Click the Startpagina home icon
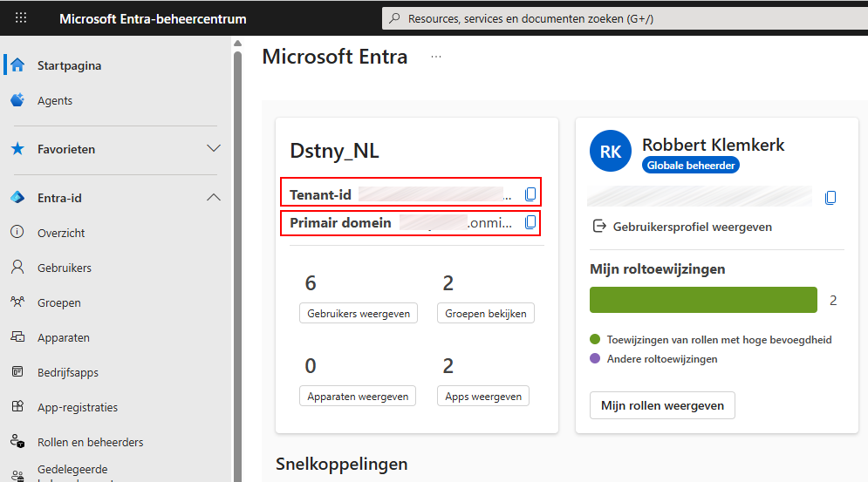The width and height of the screenshot is (868, 482). click(17, 65)
